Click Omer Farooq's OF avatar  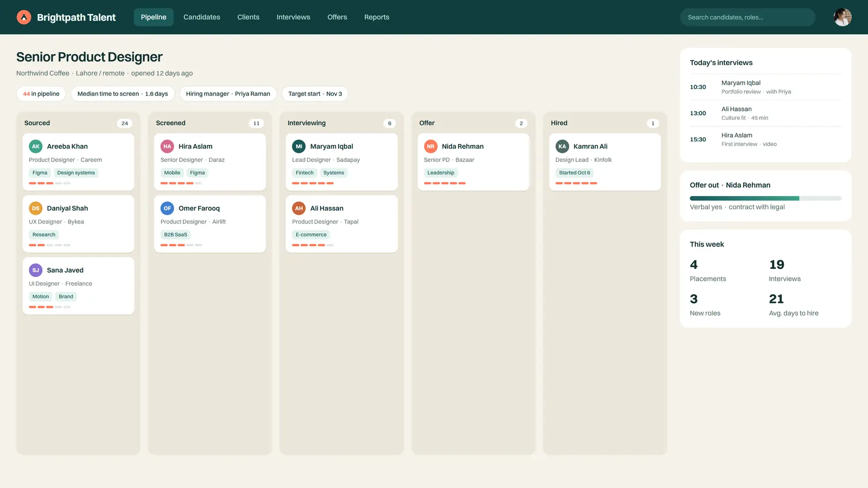point(167,208)
